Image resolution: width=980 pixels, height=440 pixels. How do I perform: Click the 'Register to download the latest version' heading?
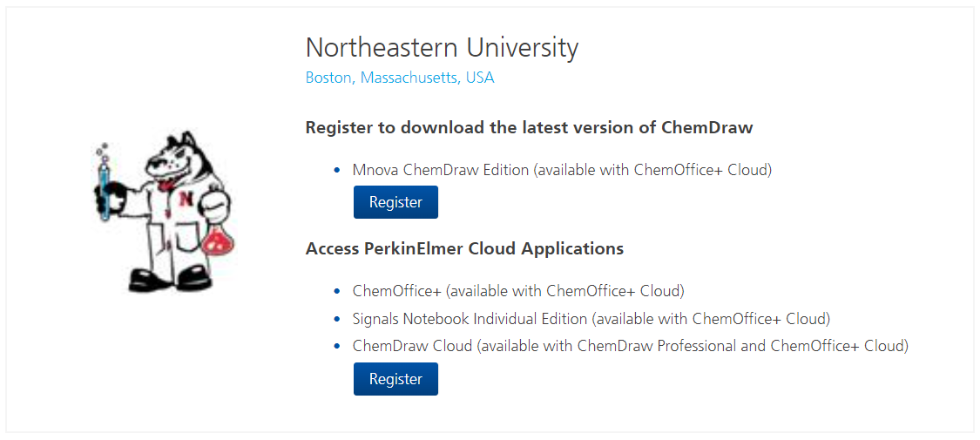(x=530, y=127)
